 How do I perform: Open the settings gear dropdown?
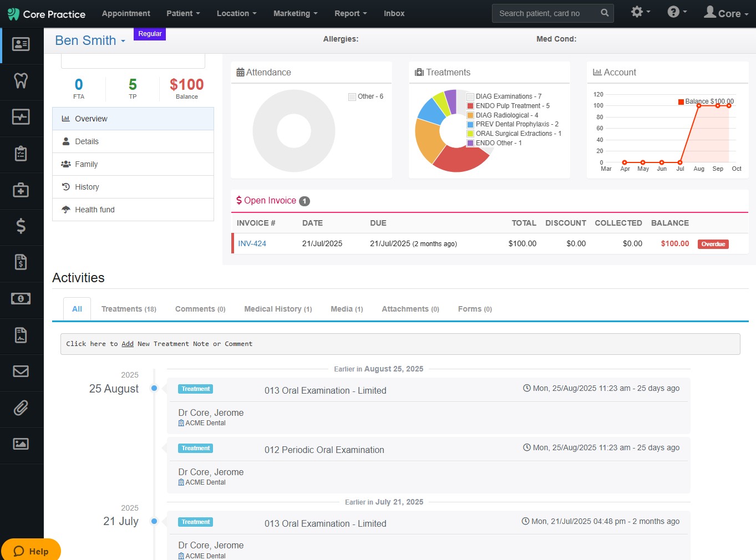(641, 12)
